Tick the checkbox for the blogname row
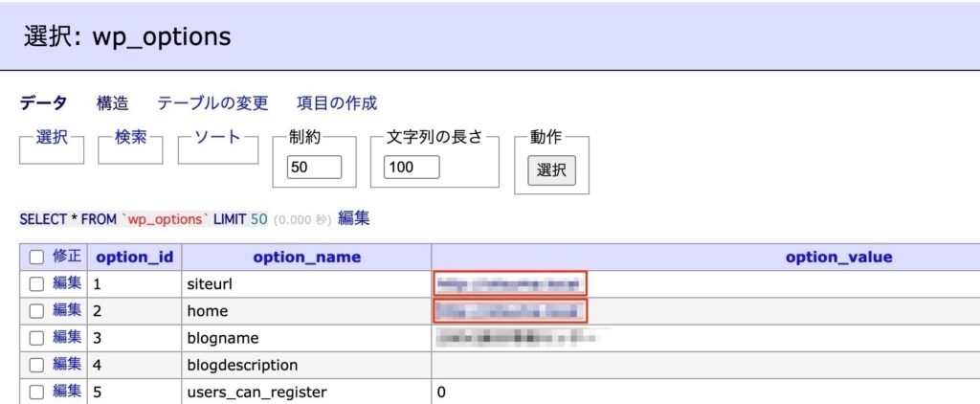The image size is (980, 404). point(36,338)
